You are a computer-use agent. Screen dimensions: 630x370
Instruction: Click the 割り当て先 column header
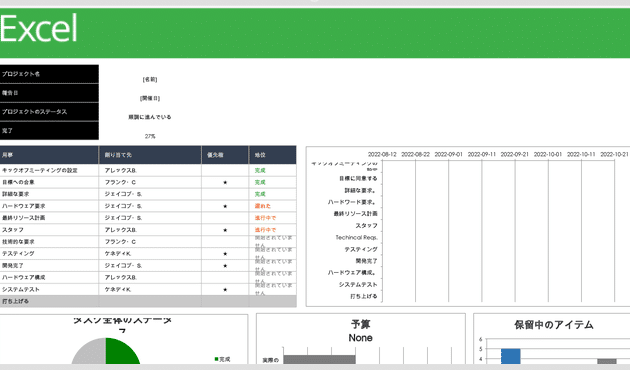[150, 155]
